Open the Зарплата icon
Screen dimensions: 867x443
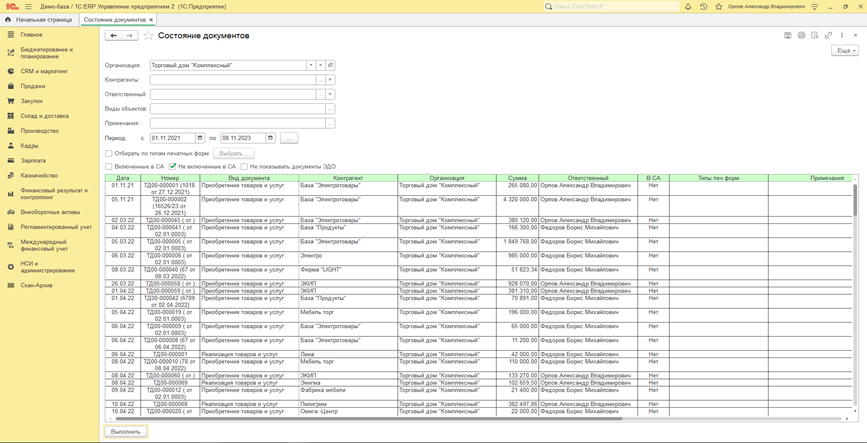pyautogui.click(x=10, y=160)
